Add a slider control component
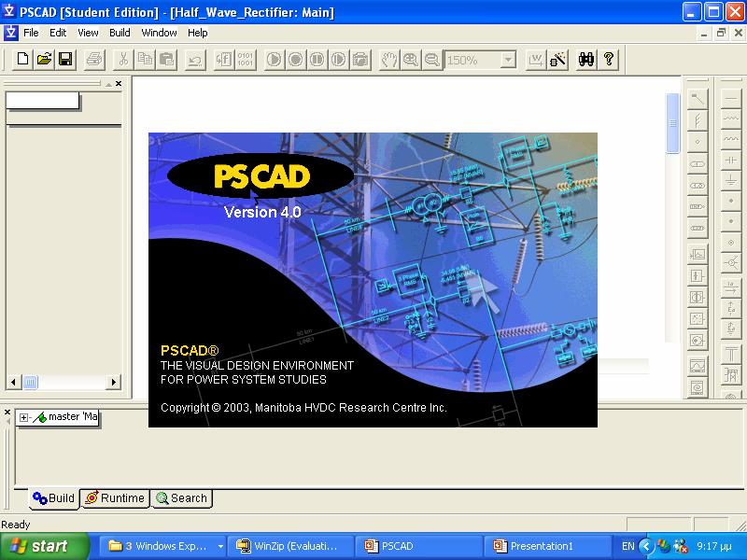This screenshot has height=560, width=747. click(x=698, y=275)
